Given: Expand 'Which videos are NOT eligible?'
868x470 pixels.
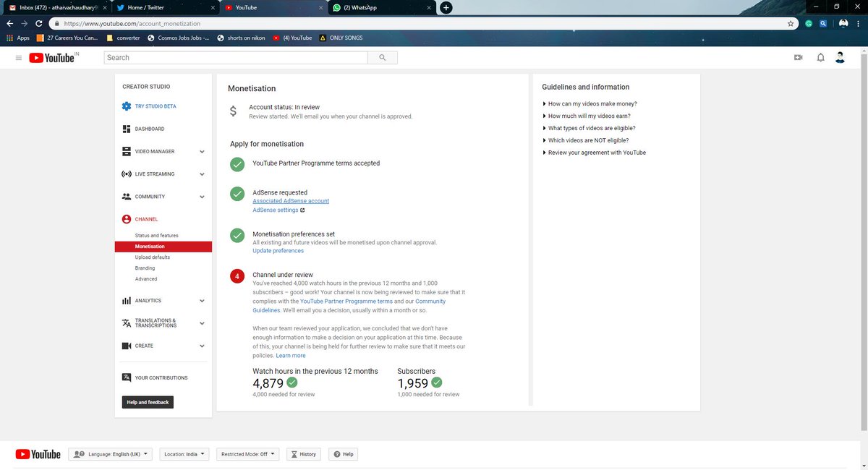Looking at the screenshot, I should click(x=585, y=140).
